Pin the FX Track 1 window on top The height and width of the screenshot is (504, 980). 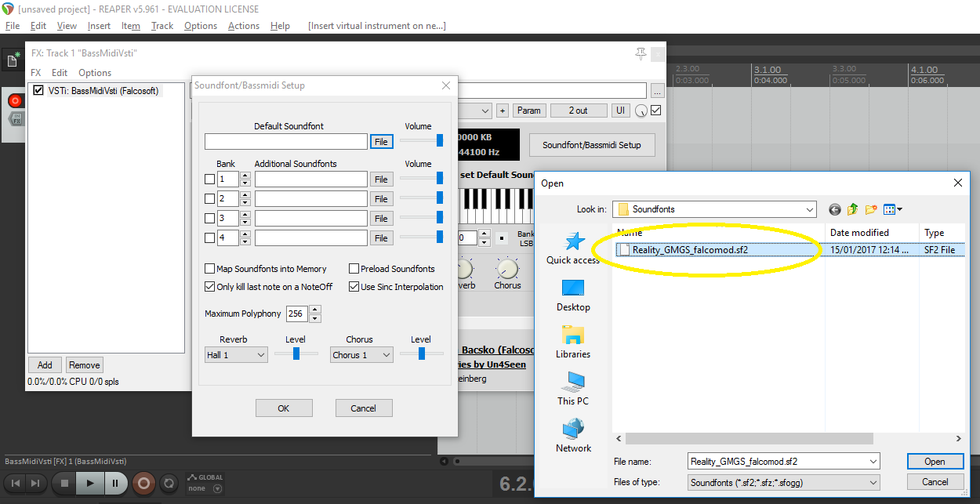pyautogui.click(x=641, y=53)
